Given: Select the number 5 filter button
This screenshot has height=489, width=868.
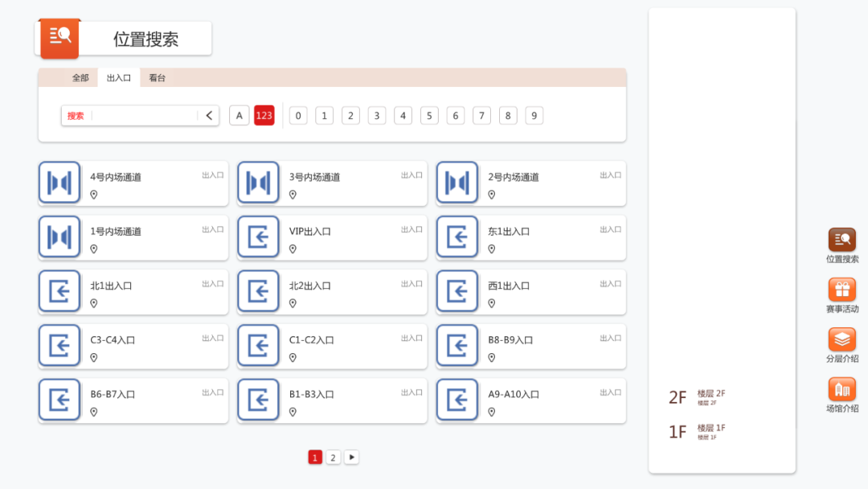Looking at the screenshot, I should click(x=429, y=115).
